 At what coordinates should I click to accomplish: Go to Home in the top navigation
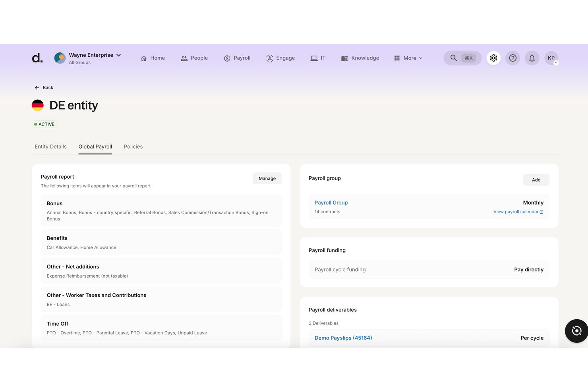(153, 58)
